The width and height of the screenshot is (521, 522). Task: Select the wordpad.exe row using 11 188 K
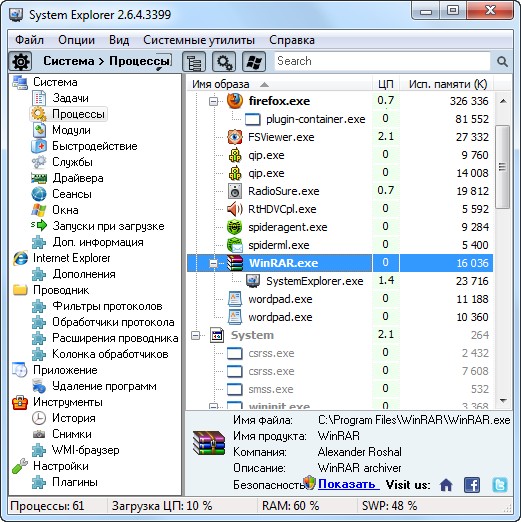click(x=340, y=299)
